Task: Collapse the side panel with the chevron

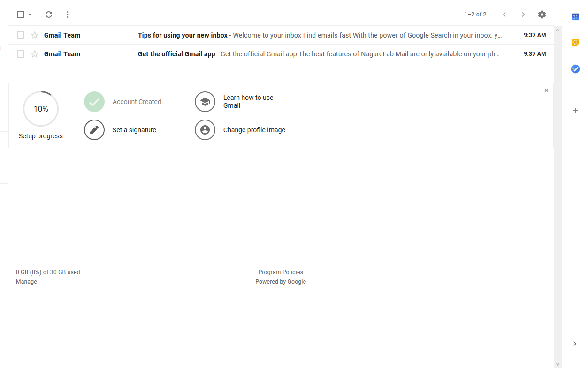Action: click(575, 344)
